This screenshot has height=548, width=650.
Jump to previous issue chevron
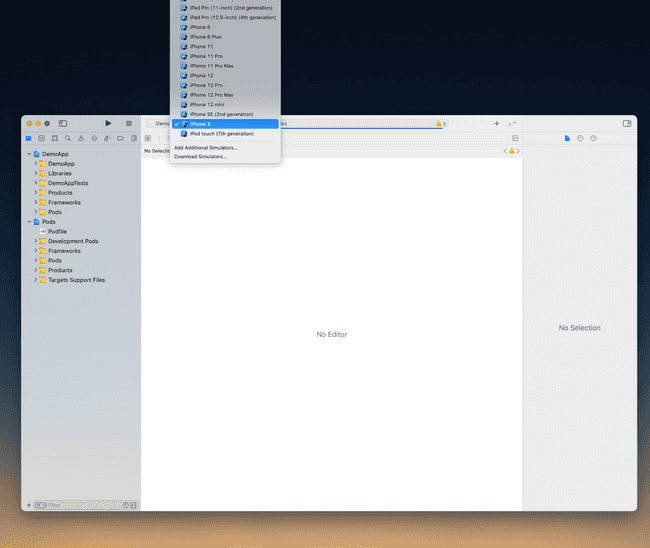(505, 151)
